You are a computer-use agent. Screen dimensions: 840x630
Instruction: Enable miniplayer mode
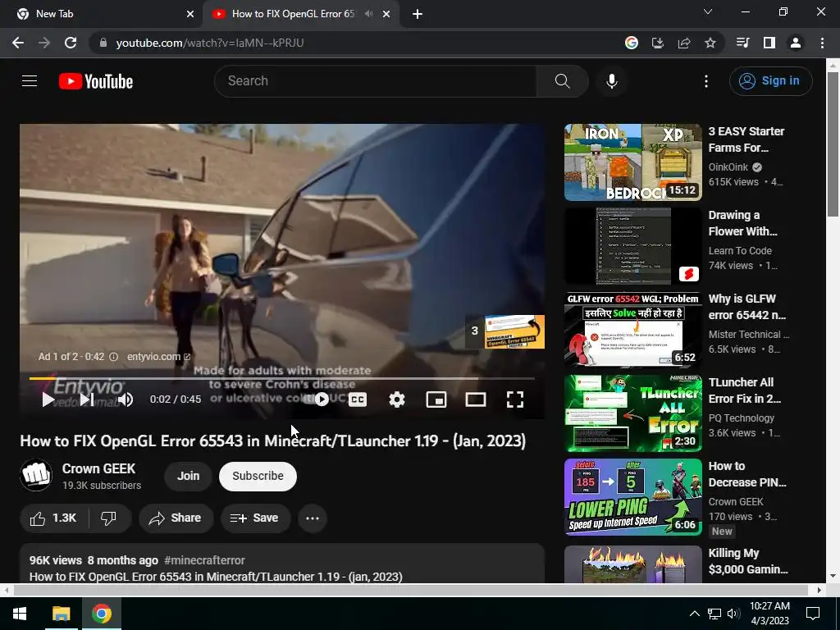click(436, 399)
